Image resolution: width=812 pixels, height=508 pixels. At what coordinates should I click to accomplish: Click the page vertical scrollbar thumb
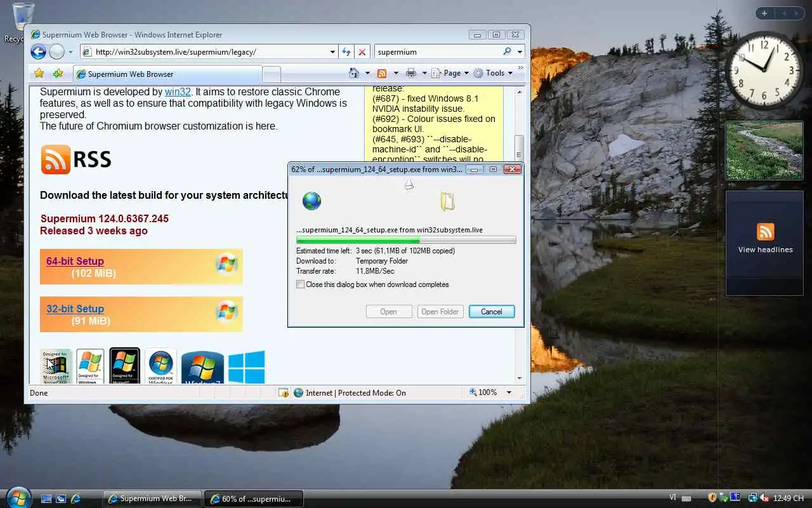(519, 148)
